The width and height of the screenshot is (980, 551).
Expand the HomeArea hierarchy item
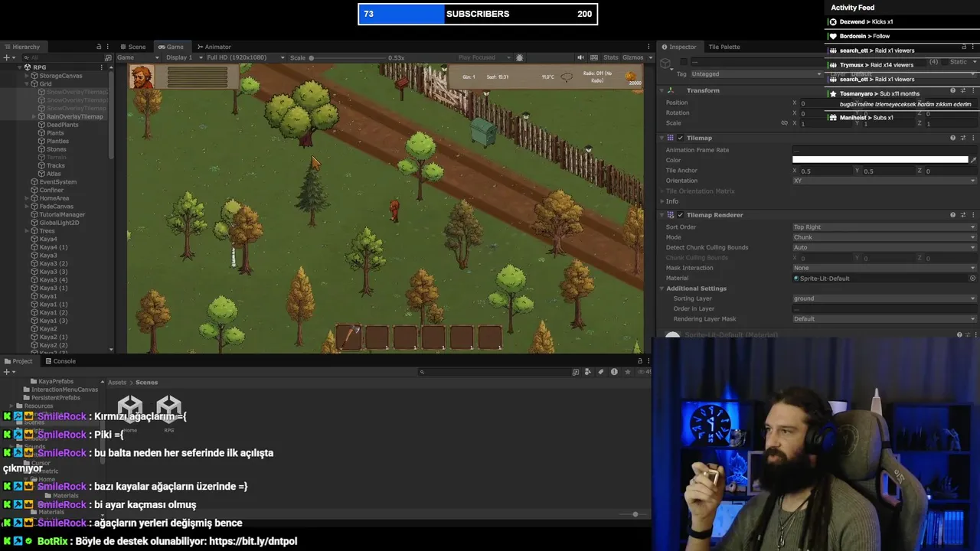(27, 198)
